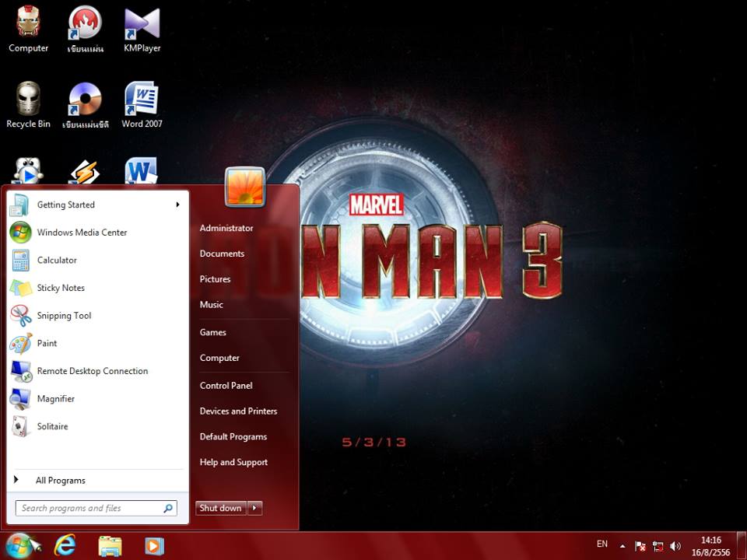Click the Calculator icon in Start menu

(x=20, y=260)
